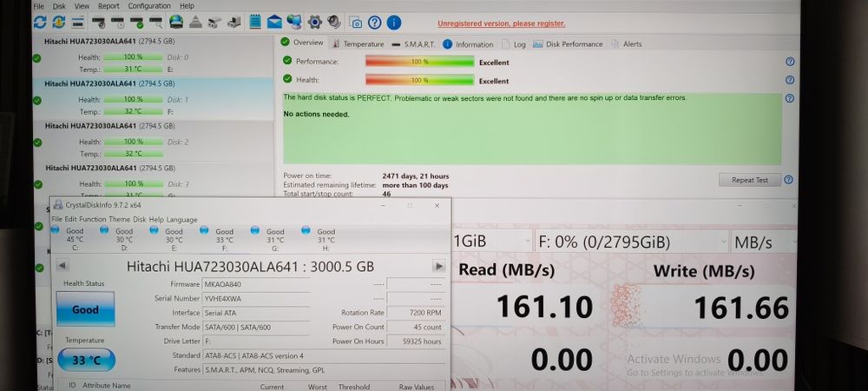Click Unregistered version, please register link
This screenshot has height=391, width=868.
(x=502, y=23)
